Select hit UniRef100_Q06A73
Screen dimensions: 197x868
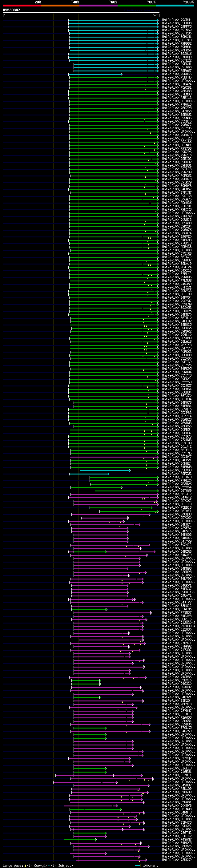[177, 135]
